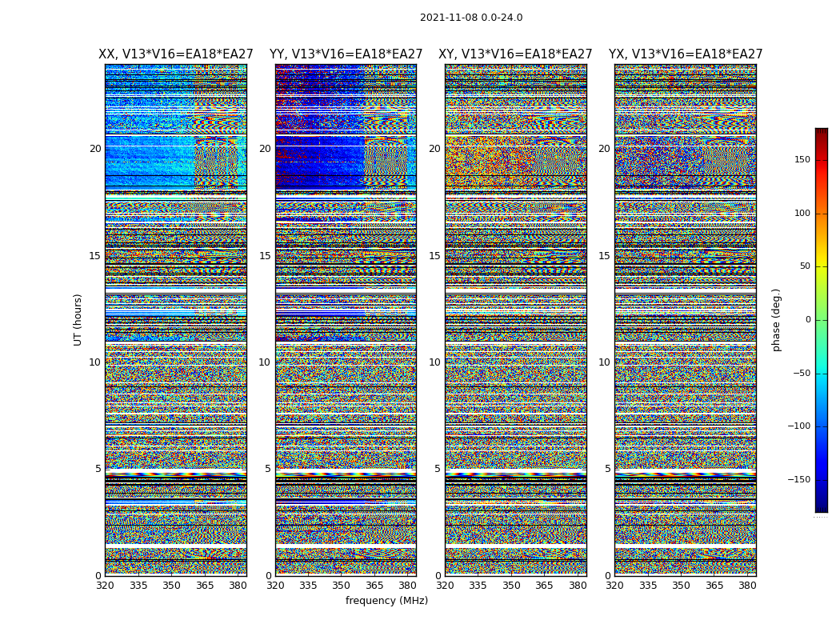Screen dimensions: 840x640
Task: Click the '320' frequency tick under XX panel
Action: [105, 586]
